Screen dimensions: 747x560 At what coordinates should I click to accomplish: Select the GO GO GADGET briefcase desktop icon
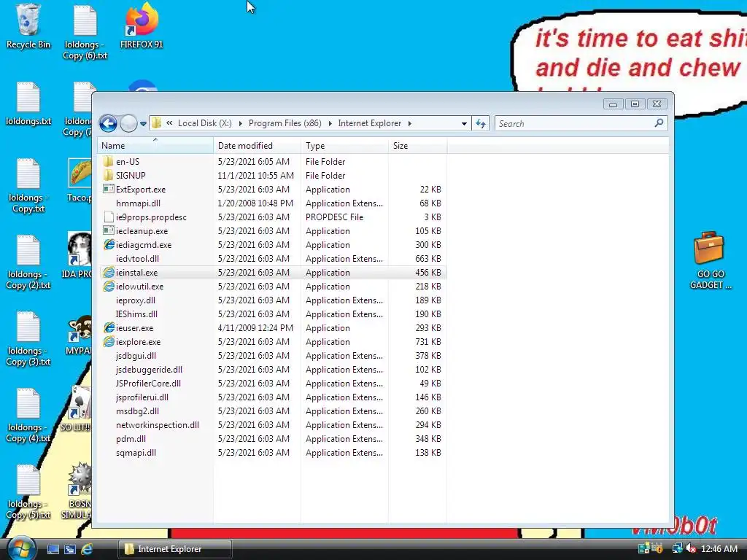coord(711,260)
